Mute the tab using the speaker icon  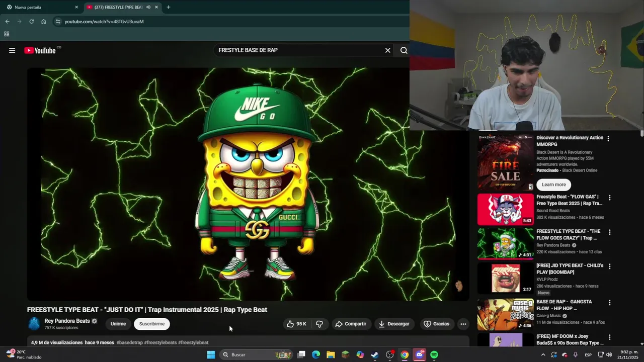point(148,7)
